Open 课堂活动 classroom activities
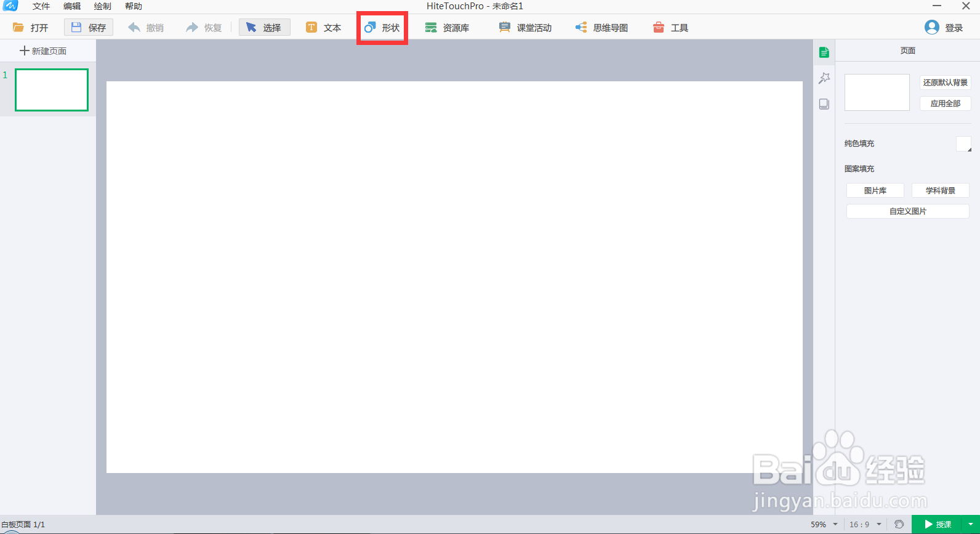This screenshot has width=980, height=534. point(525,28)
